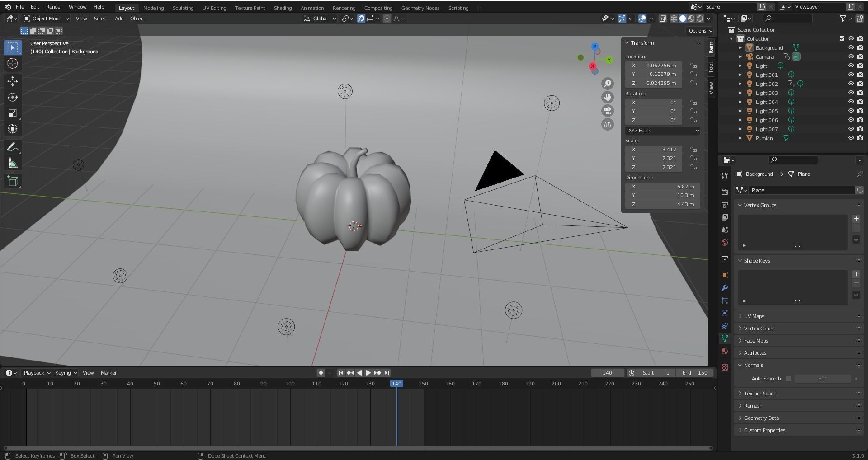Open the Render properties tab
The image size is (868, 460).
click(725, 192)
